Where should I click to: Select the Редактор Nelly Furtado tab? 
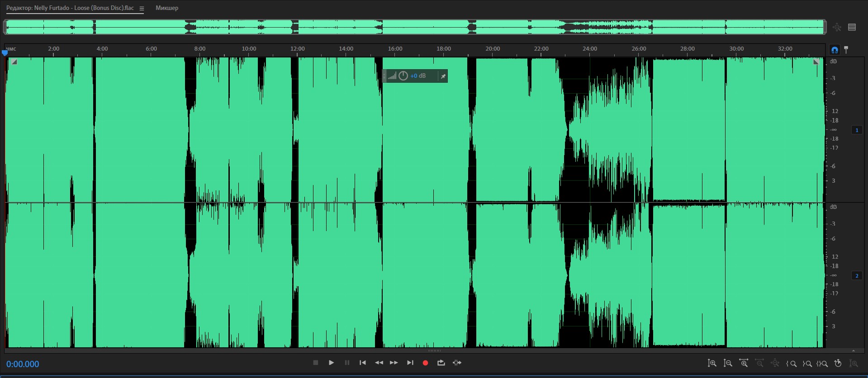tap(70, 8)
